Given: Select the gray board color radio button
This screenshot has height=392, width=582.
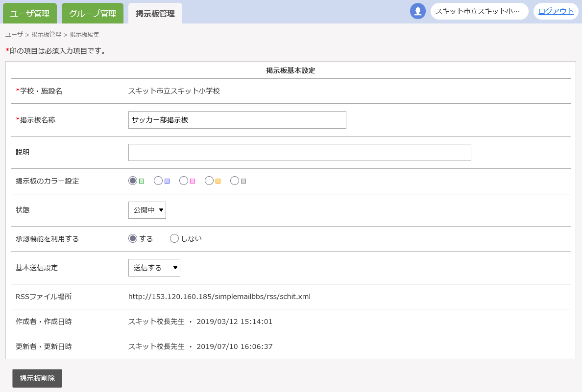Looking at the screenshot, I should (x=235, y=181).
